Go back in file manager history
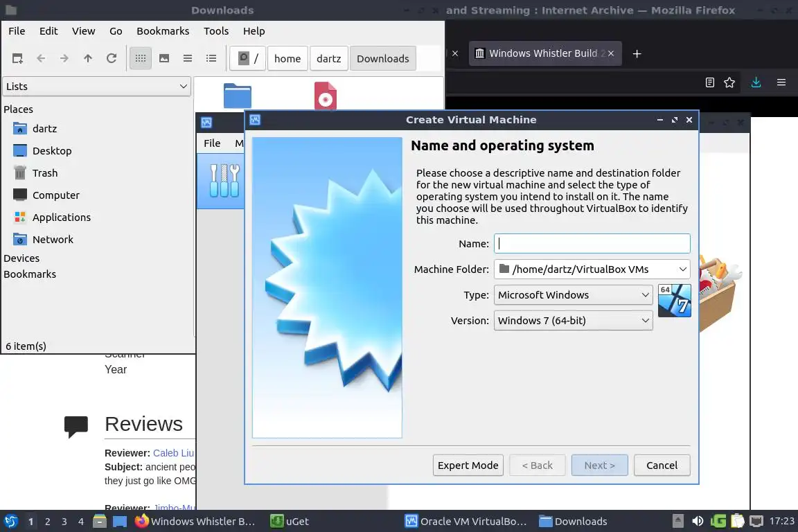The width and height of the screenshot is (798, 532). tap(42, 59)
